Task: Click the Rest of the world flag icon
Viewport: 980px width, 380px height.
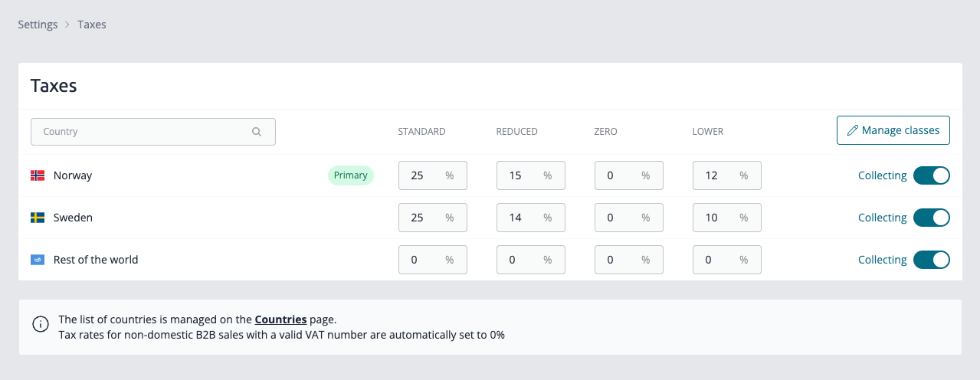Action: point(38,260)
